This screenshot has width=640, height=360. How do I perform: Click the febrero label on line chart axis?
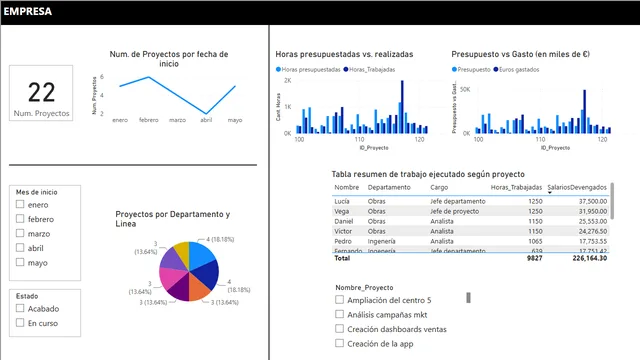tap(149, 120)
